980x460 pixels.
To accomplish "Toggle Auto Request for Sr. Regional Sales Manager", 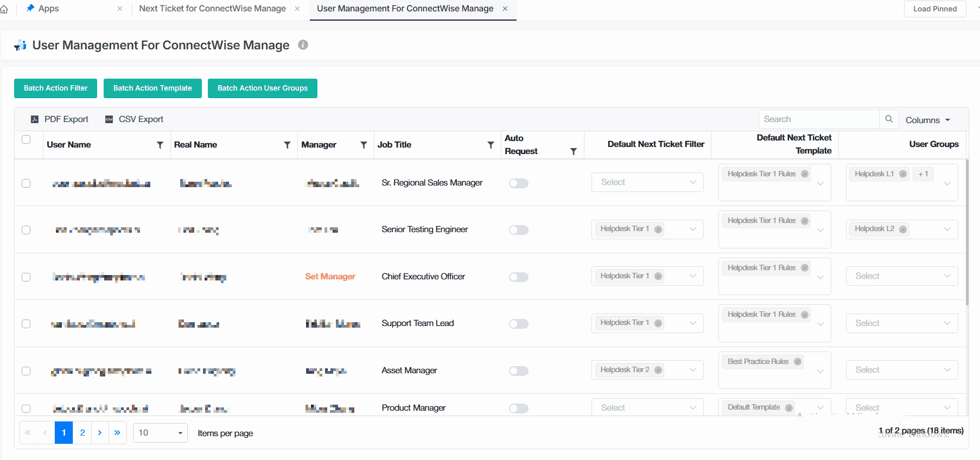I will pos(519,183).
